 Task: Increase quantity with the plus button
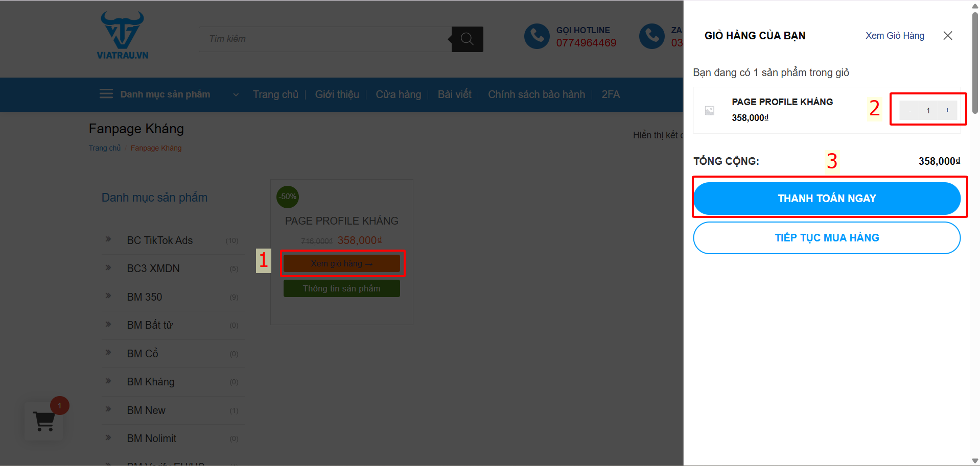(x=947, y=110)
